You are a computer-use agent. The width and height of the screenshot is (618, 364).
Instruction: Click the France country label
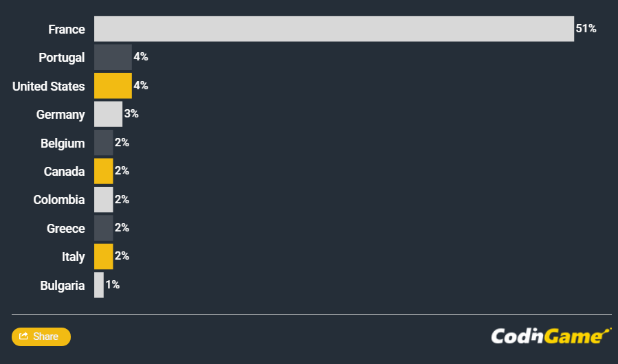point(67,30)
